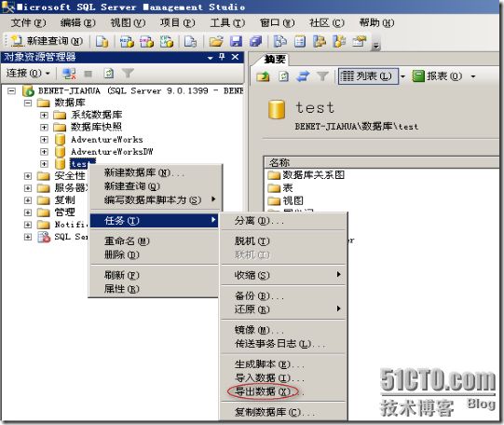
Task: Click the Save floppy disk icon
Action: click(x=236, y=41)
